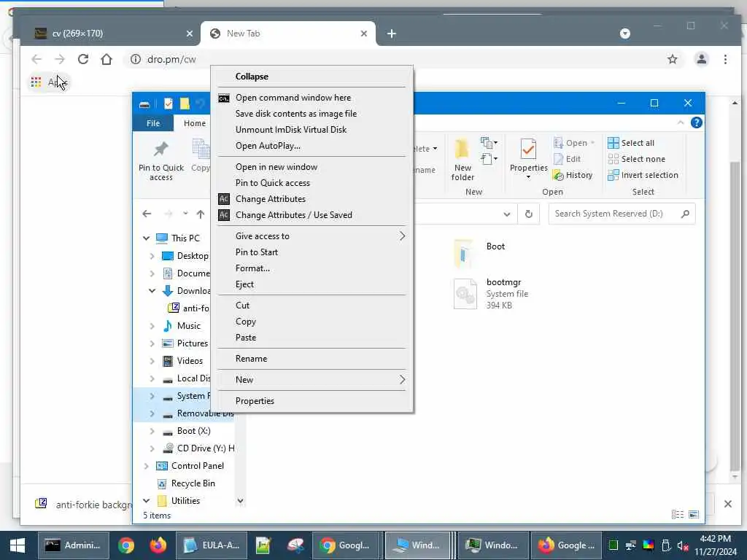This screenshot has width=747, height=560.
Task: Open Firefox from the taskbar
Action: point(158,545)
